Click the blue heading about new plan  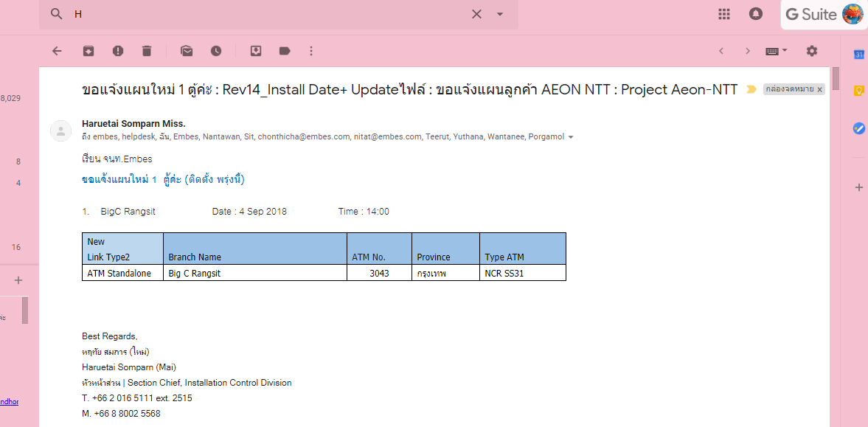pyautogui.click(x=163, y=180)
